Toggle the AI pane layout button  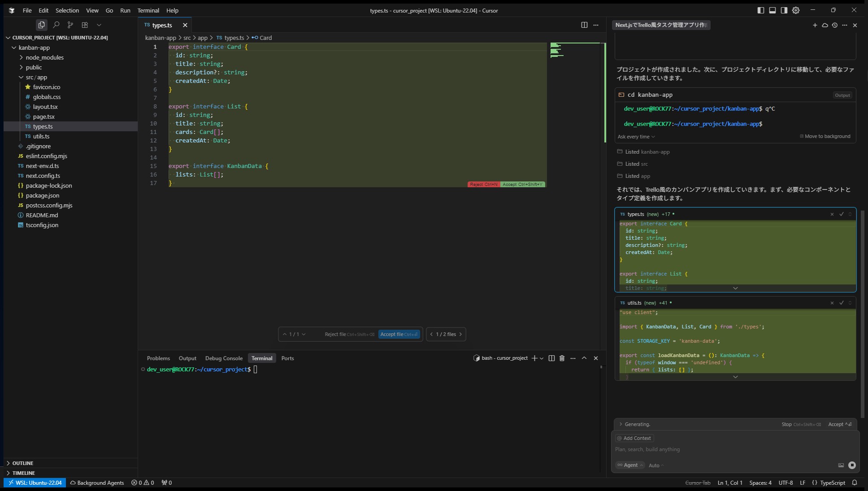(x=784, y=10)
